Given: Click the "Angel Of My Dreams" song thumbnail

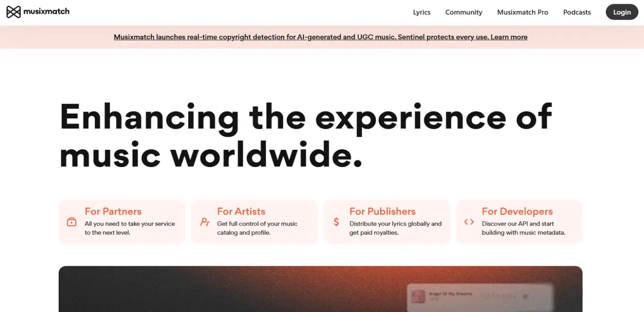Looking at the screenshot, I should [418, 297].
